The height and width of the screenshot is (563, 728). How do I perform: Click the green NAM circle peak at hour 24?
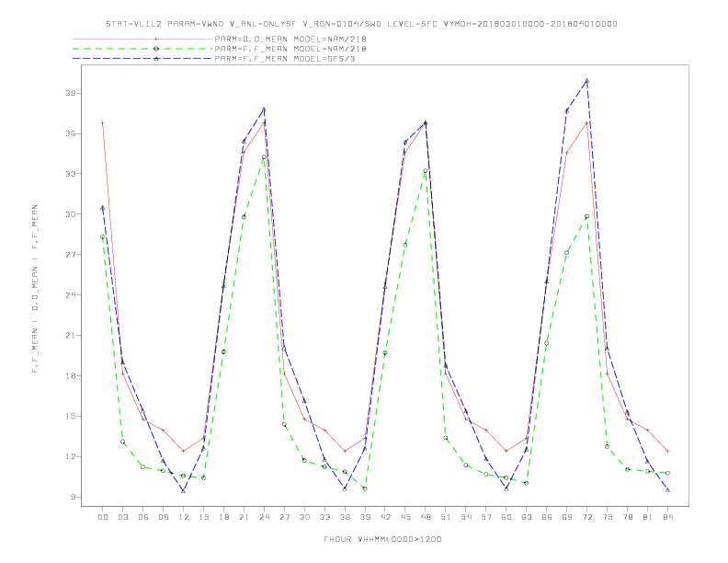tap(264, 157)
